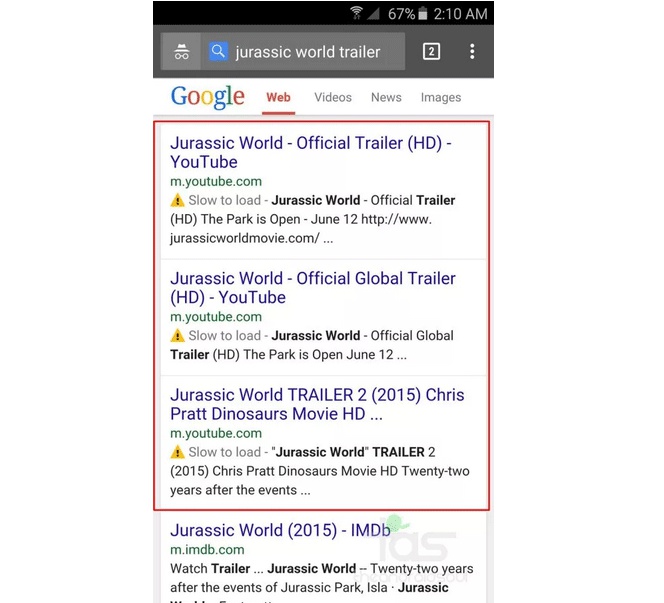
Task: Open 'Jurassic World TRAILER 2 (2015) Chris Pratt' link
Action: pyautogui.click(x=317, y=404)
